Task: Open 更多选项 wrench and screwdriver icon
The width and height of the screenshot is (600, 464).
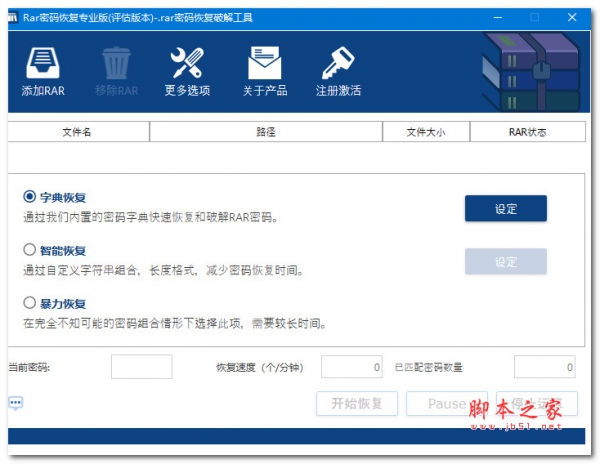Action: point(187,63)
